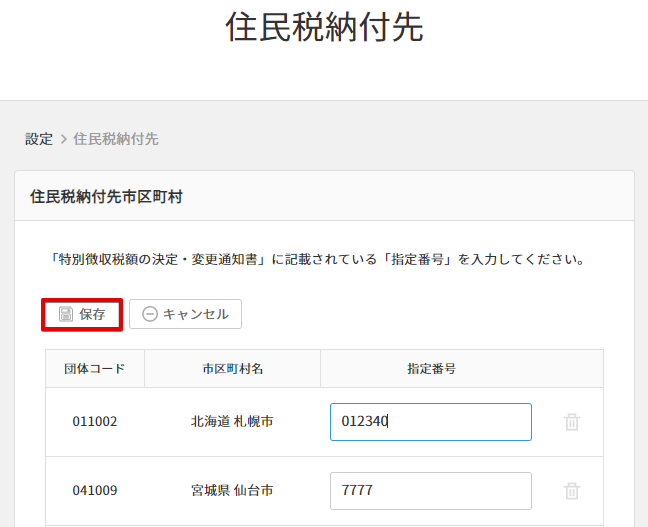Click the floppy disk icon in 保存
Viewport: 648px width, 527px height.
click(x=66, y=314)
